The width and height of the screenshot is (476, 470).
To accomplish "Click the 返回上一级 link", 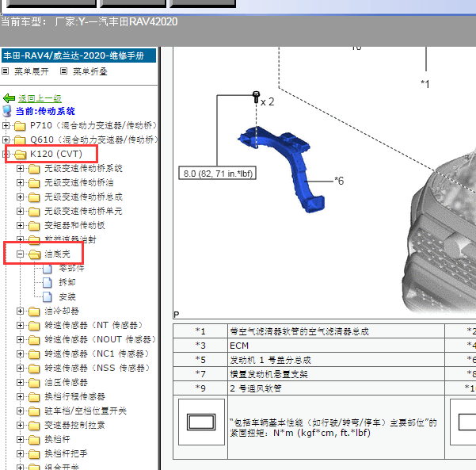I will [x=40, y=98].
